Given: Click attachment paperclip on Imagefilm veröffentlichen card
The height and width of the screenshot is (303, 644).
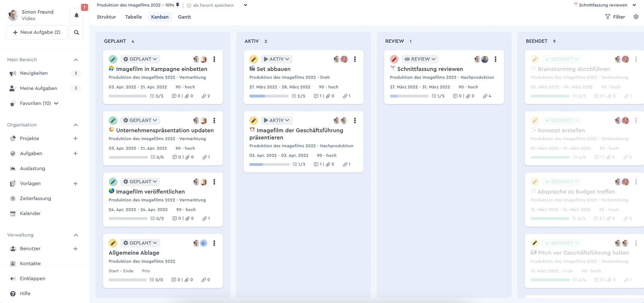Looking at the screenshot, I should [x=187, y=218].
